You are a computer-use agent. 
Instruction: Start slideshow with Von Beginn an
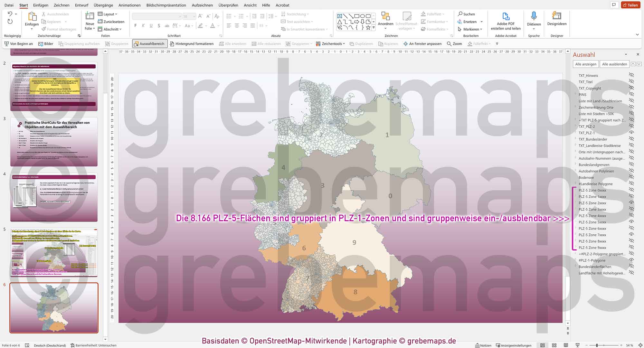pos(18,43)
